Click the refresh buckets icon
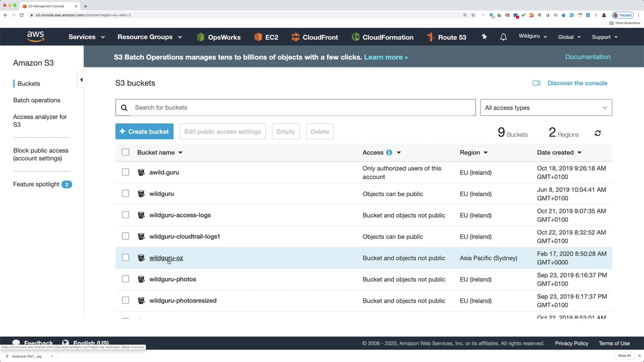Screen dimensions: 644x362 (x=598, y=133)
